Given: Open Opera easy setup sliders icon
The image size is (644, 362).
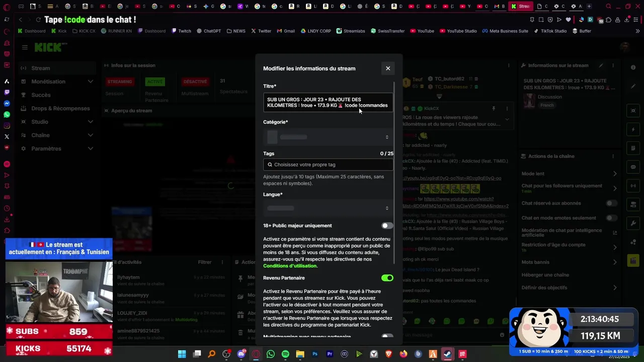Looking at the screenshot, I should [635, 20].
